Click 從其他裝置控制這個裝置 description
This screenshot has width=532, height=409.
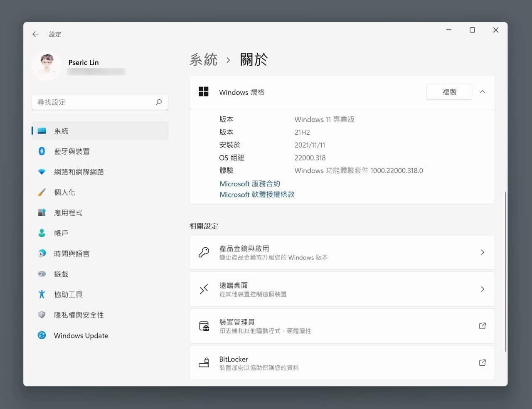pyautogui.click(x=253, y=294)
